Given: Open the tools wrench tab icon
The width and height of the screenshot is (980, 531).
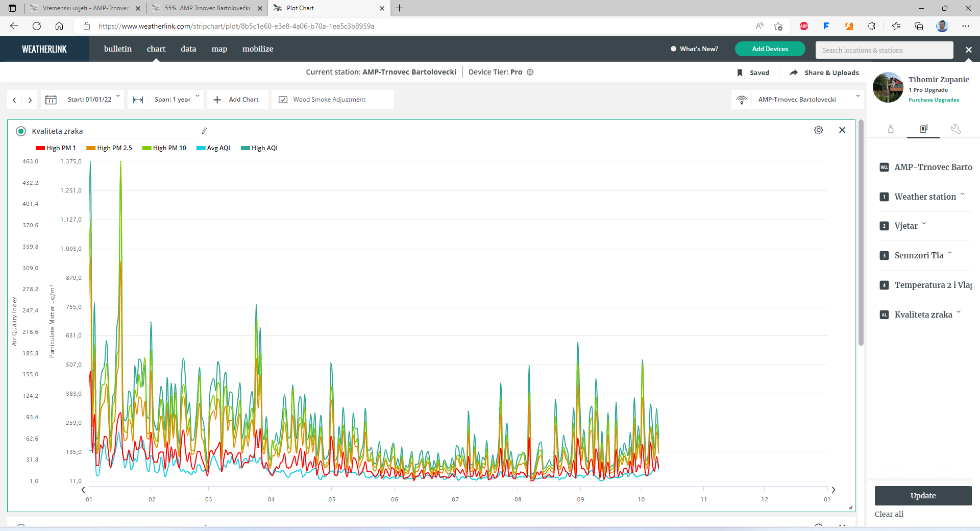Looking at the screenshot, I should coord(956,129).
